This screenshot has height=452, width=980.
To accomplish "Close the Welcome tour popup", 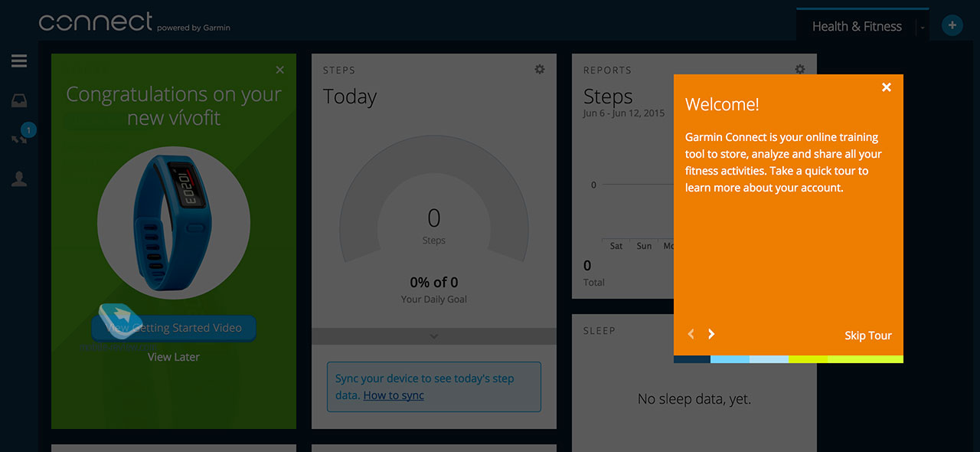I will click(887, 87).
